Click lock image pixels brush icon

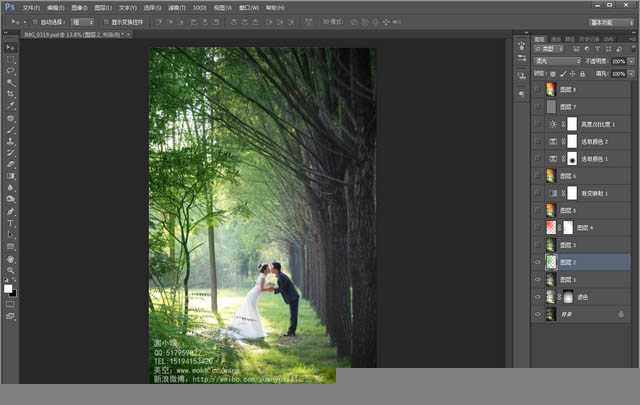[563, 74]
